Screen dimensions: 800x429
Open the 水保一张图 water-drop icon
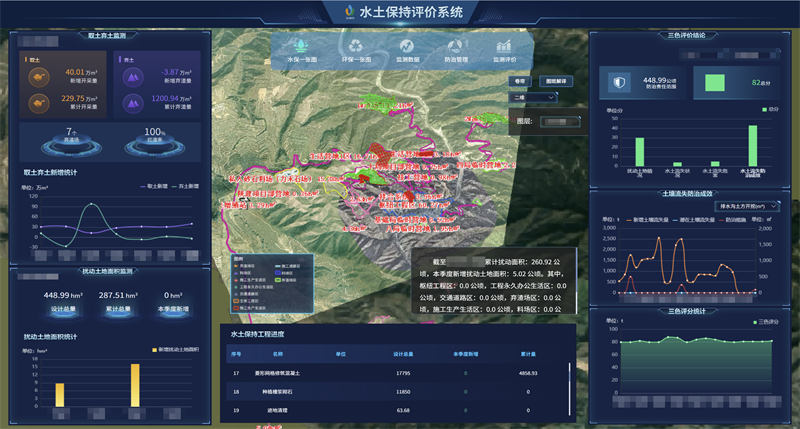302,46
